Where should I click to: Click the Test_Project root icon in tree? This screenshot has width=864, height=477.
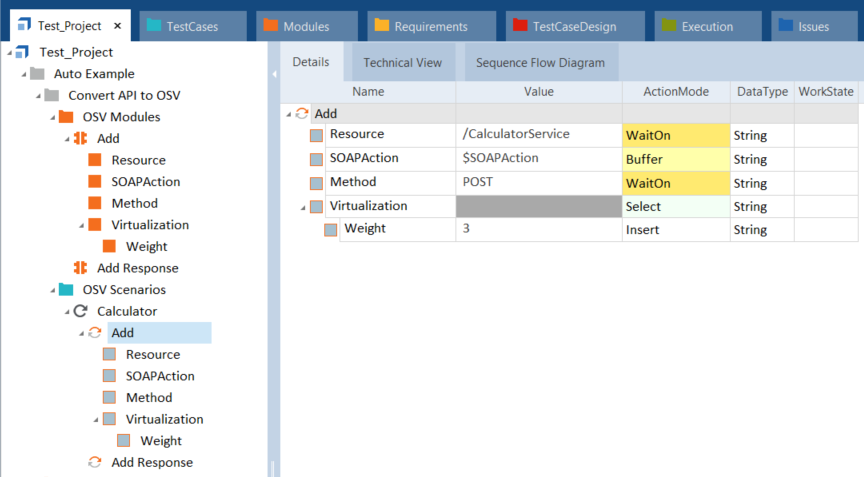tap(24, 52)
